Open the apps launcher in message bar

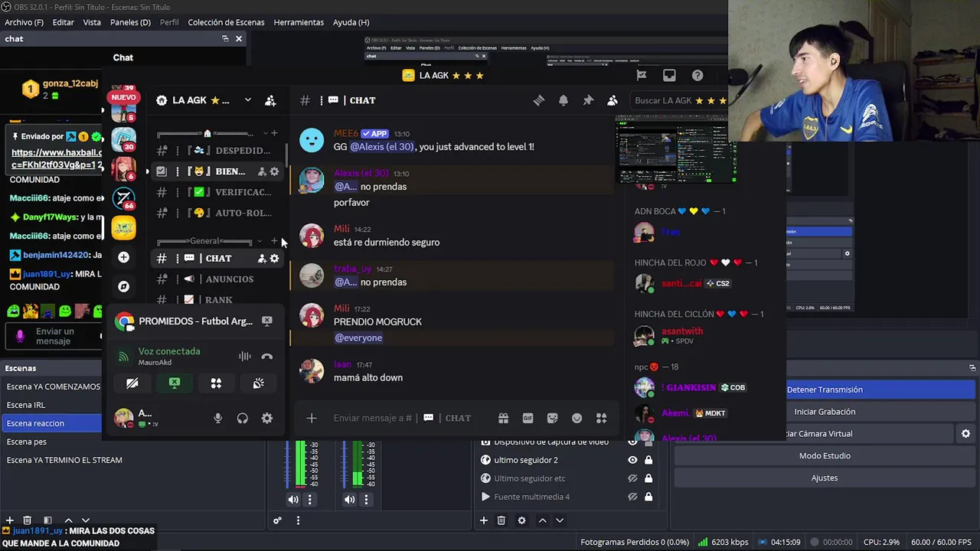[601, 418]
